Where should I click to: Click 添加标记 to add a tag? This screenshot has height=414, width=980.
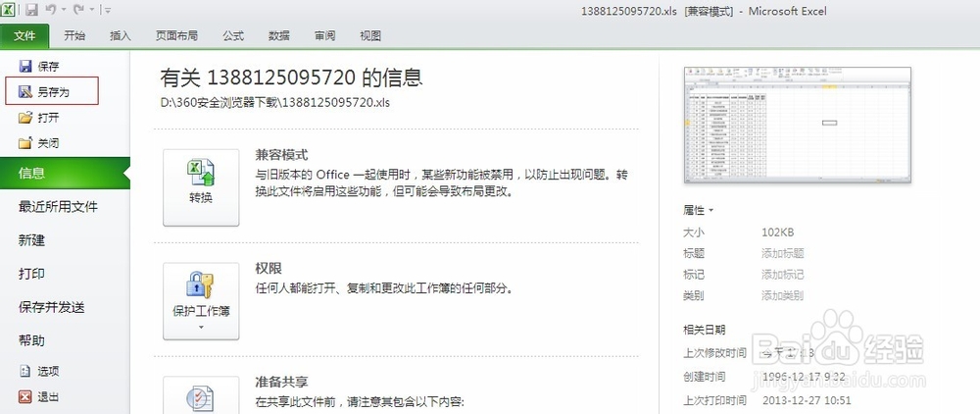point(782,275)
